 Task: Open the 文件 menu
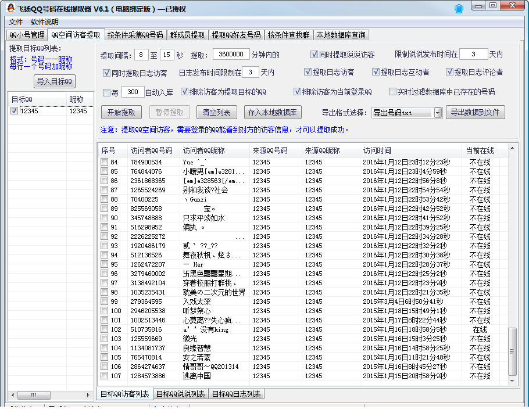click(x=16, y=22)
